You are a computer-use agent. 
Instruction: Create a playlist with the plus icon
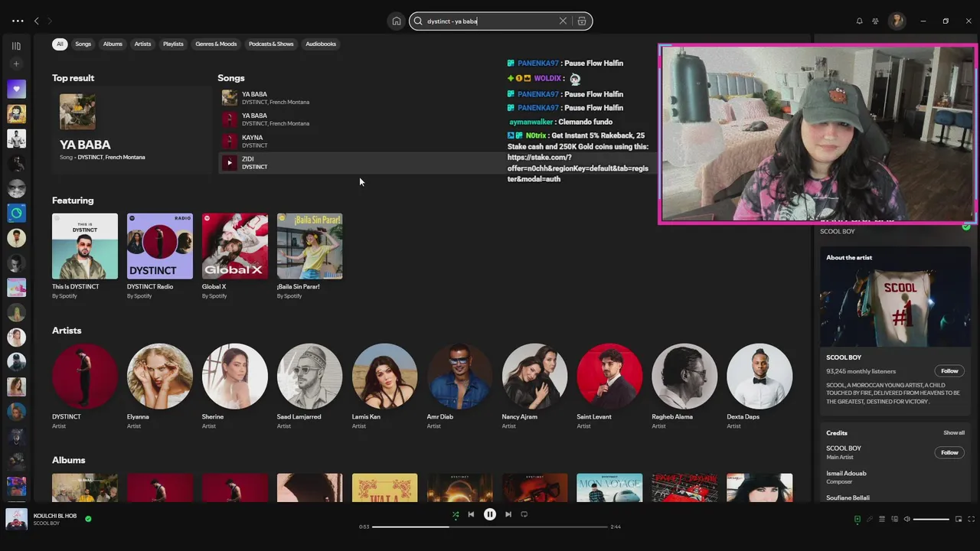[16, 64]
